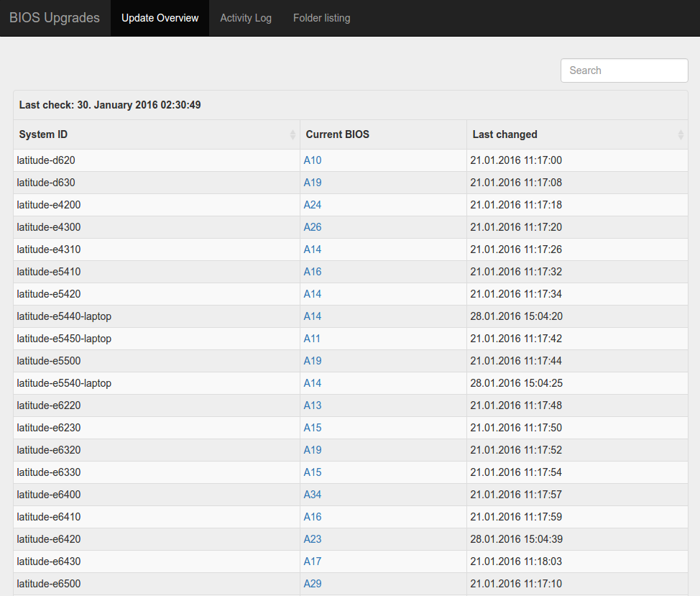700x596 pixels.
Task: Click the Last check timestamp heading
Action: coord(110,105)
